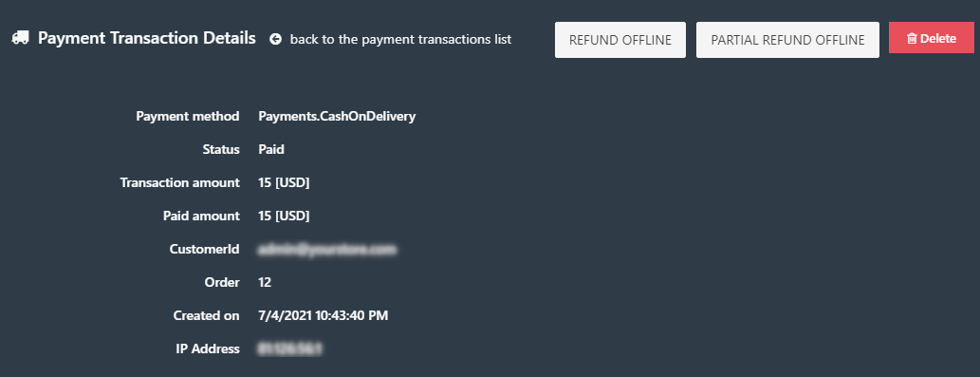980x377 pixels.
Task: Open the back to payment transactions list link
Action: pos(400,39)
